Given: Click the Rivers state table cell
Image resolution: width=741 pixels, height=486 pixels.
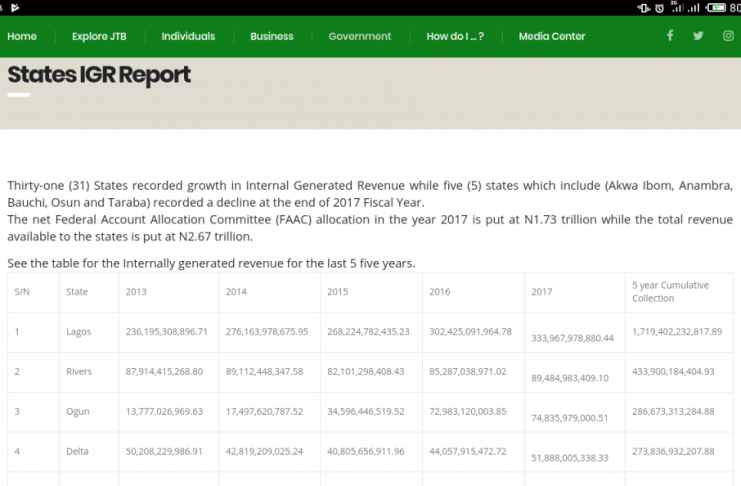Looking at the screenshot, I should (79, 371).
